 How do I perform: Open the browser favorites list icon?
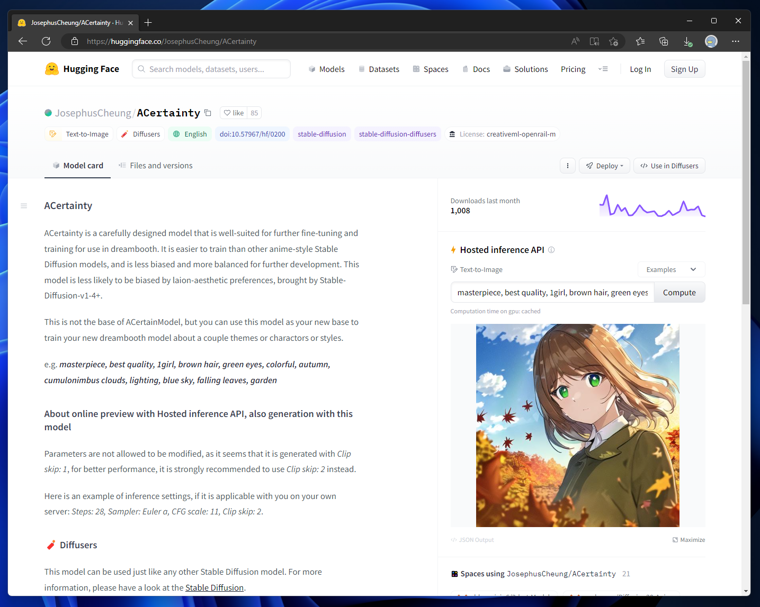640,41
